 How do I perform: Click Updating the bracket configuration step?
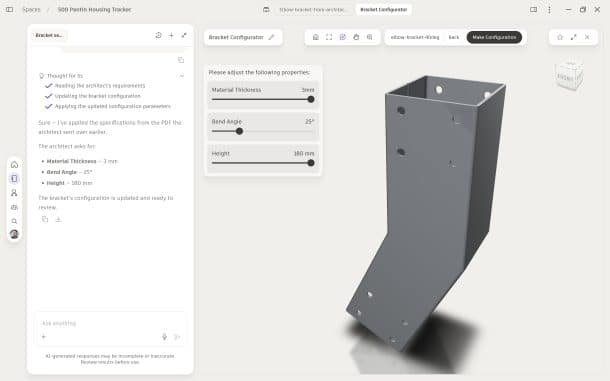(x=97, y=96)
